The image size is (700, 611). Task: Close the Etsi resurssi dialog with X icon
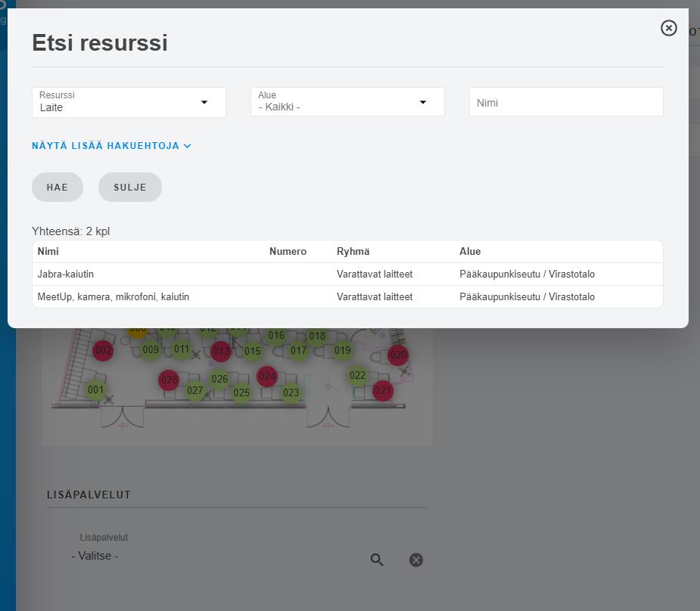pos(668,28)
